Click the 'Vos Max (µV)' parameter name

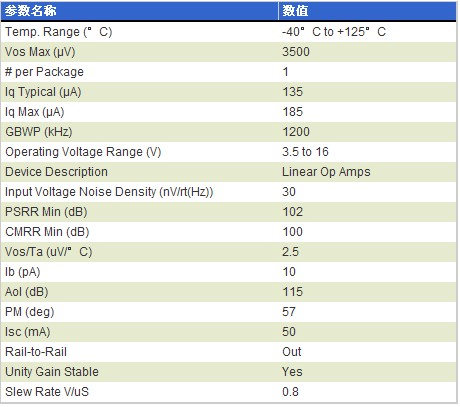[x=40, y=52]
